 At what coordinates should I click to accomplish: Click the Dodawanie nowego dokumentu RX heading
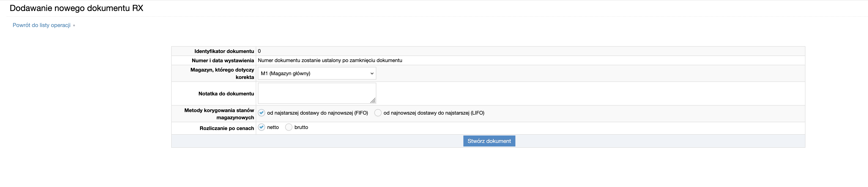(x=77, y=8)
